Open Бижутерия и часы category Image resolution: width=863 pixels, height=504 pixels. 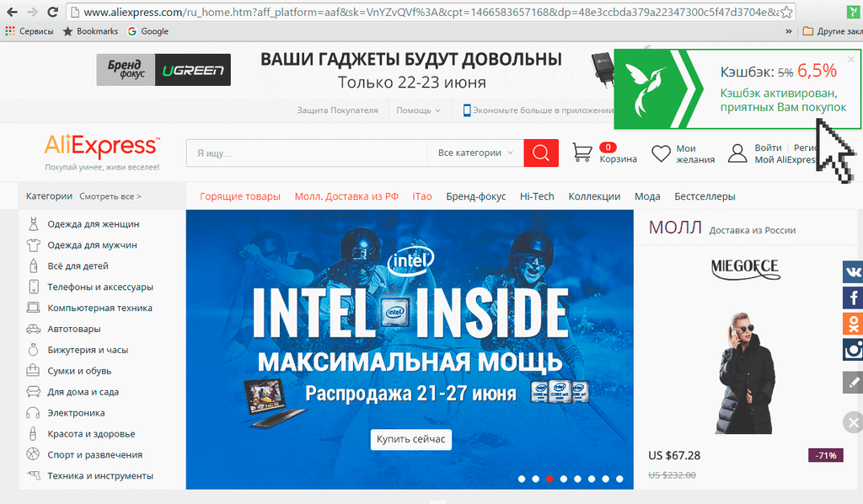(x=88, y=350)
